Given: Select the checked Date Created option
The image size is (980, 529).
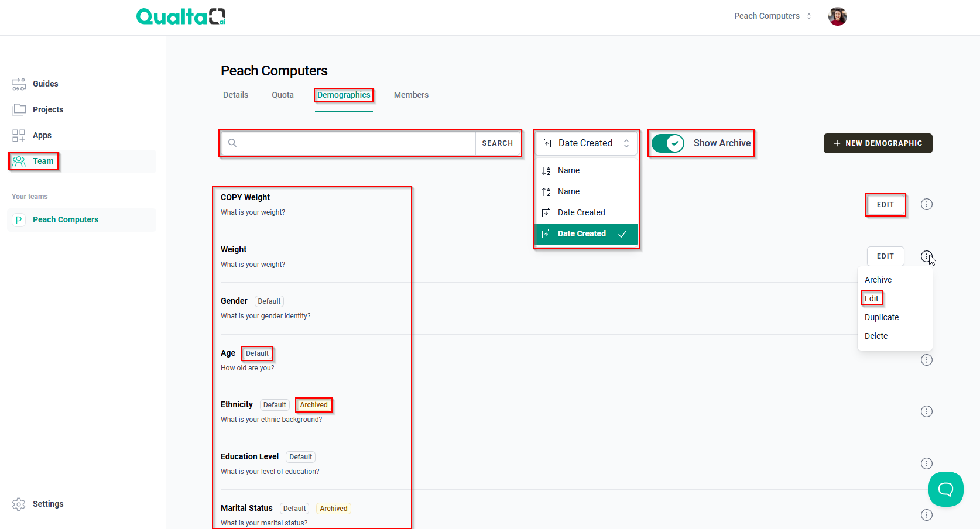Looking at the screenshot, I should [x=586, y=233].
